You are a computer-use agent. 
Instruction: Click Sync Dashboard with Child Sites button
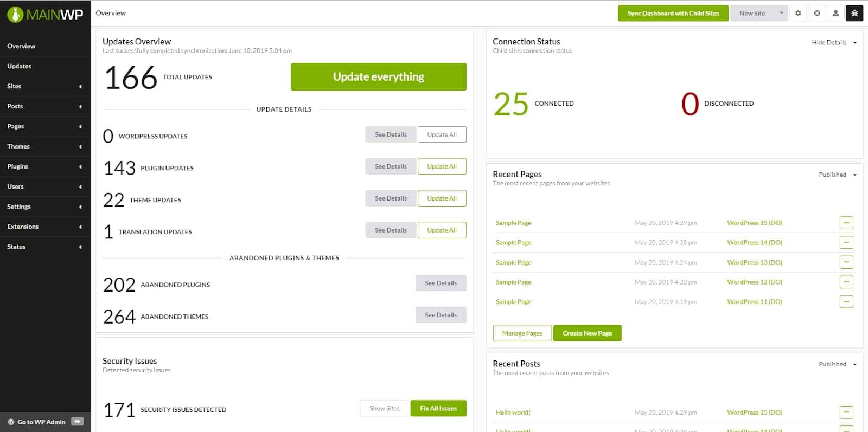pos(673,13)
